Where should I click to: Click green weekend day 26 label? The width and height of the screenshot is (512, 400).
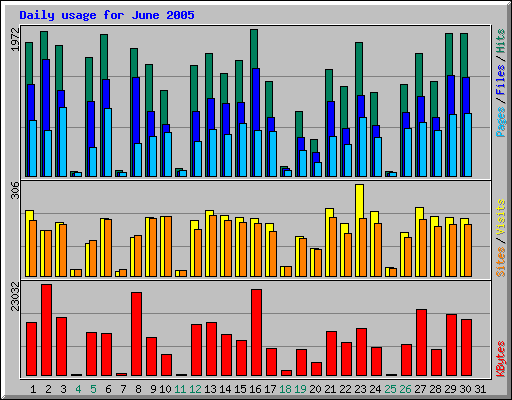[x=405, y=389]
